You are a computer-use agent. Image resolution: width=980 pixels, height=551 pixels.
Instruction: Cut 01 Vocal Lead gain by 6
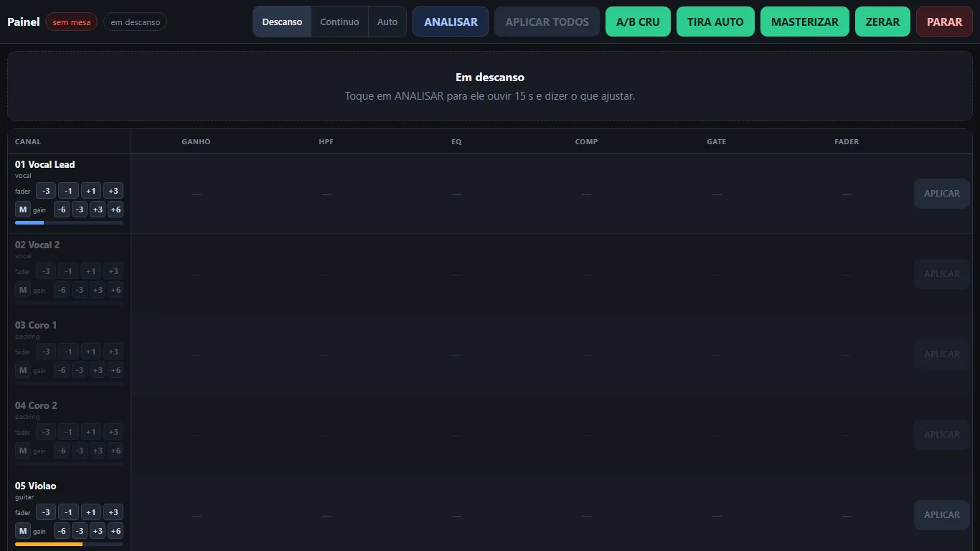62,209
